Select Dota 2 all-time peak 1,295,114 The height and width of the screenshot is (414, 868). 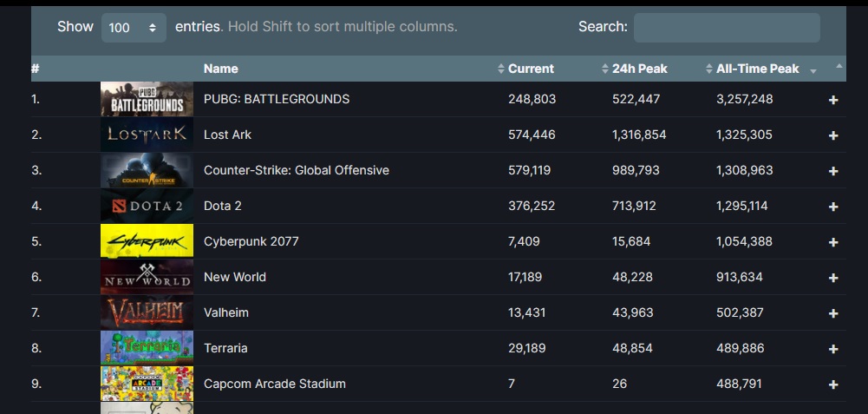click(x=741, y=206)
